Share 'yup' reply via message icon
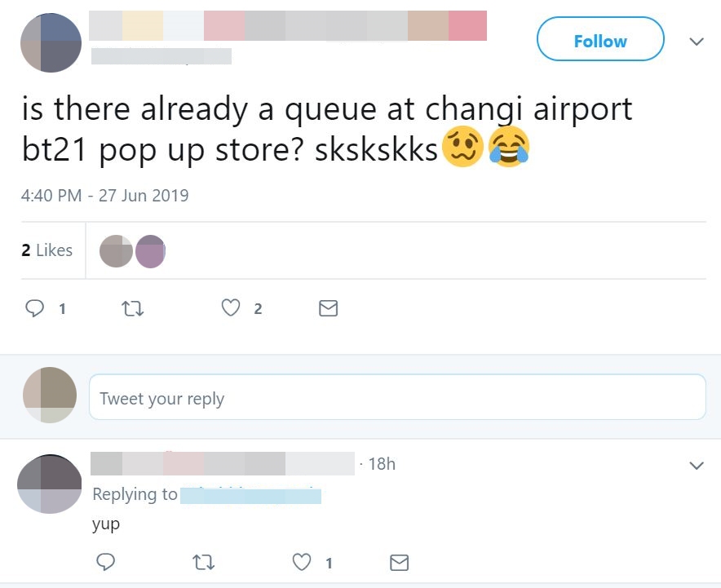 coord(399,562)
